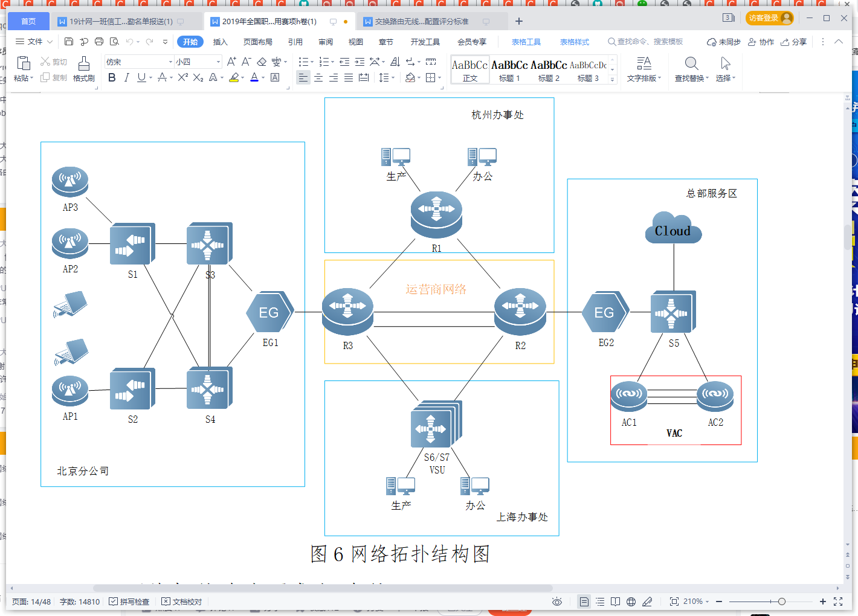The width and height of the screenshot is (858, 616).
Task: Click the redo arrow icon
Action: click(149, 42)
